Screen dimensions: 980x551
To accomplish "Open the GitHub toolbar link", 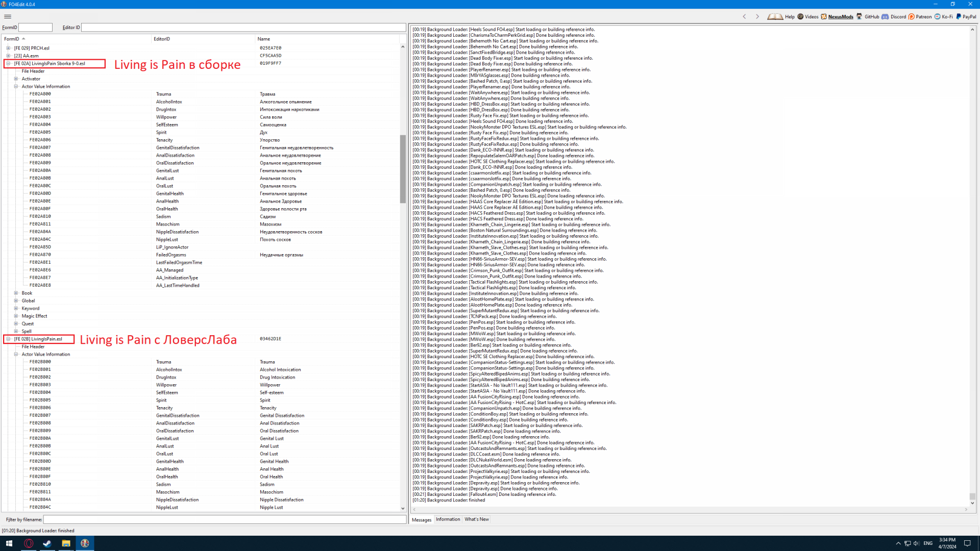I will pos(868,16).
